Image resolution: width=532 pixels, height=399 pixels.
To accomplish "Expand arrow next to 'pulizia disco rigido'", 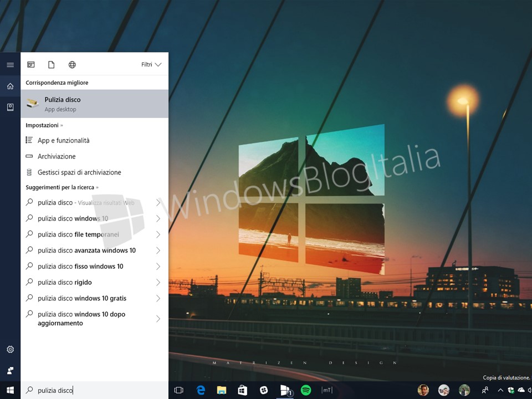I will pos(158,283).
